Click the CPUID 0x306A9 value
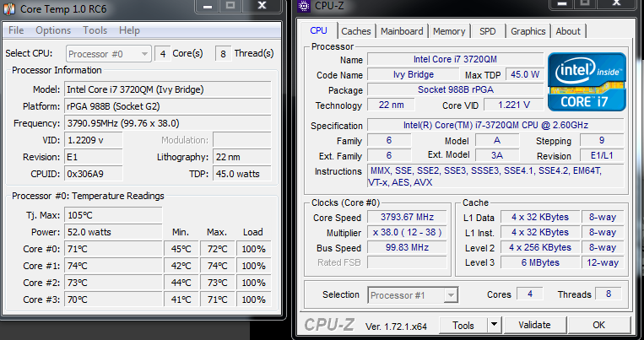The width and height of the screenshot is (644, 340). click(93, 174)
